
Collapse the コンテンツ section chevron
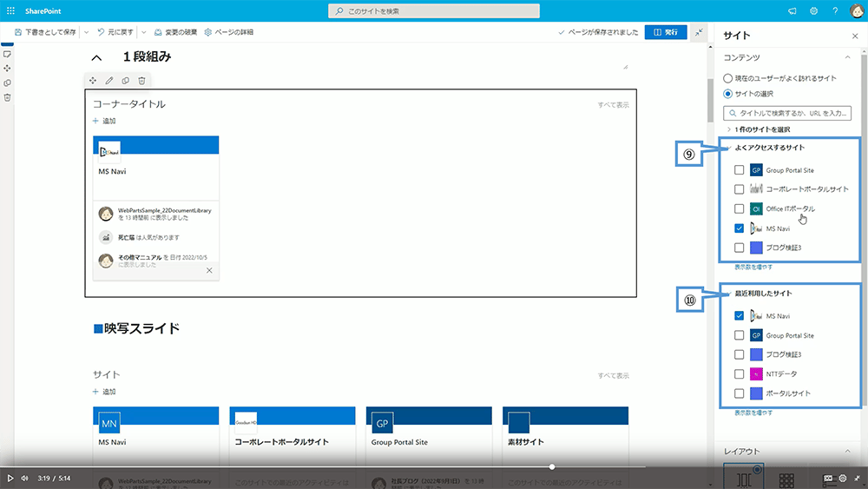847,57
